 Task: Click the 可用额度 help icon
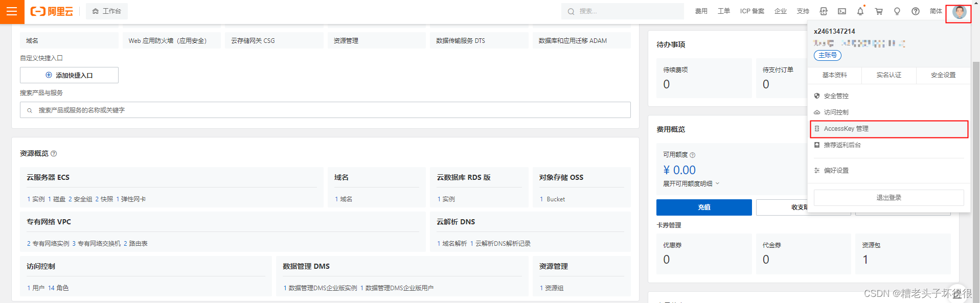(x=693, y=155)
